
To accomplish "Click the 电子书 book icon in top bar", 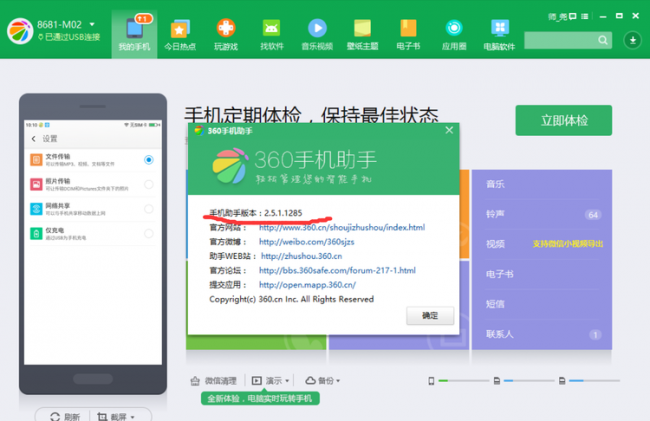I will (408, 28).
